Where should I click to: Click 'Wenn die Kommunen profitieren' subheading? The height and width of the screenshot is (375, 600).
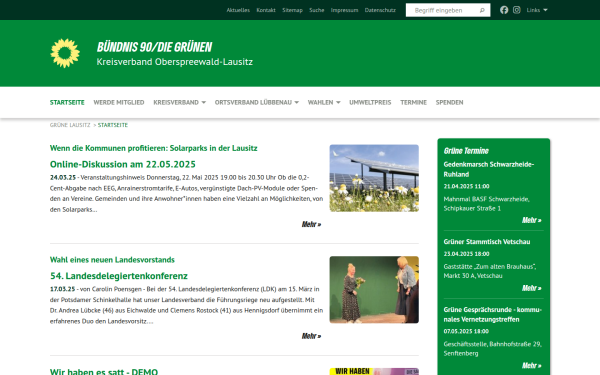(153, 148)
